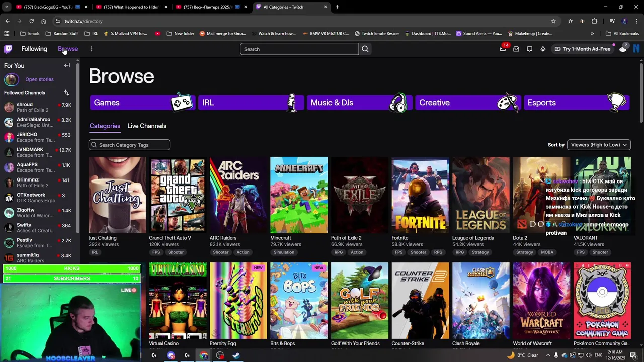Open LVNDMARK channel in sidebar
The image size is (644, 362).
(x=38, y=152)
